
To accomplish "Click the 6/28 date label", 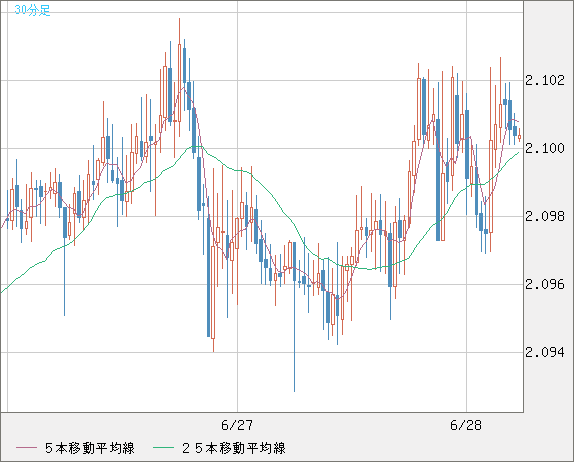I will pyautogui.click(x=466, y=425).
